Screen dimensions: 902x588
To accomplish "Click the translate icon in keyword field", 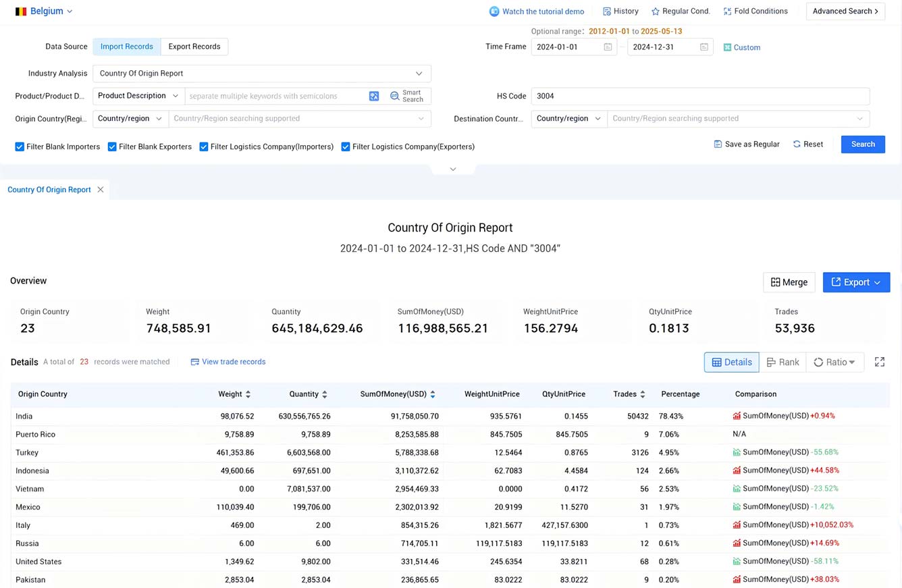I will [x=374, y=96].
